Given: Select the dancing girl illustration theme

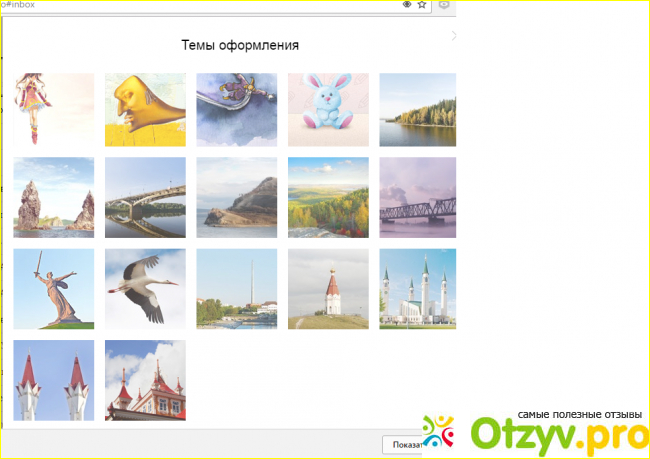Looking at the screenshot, I should coord(54,109).
